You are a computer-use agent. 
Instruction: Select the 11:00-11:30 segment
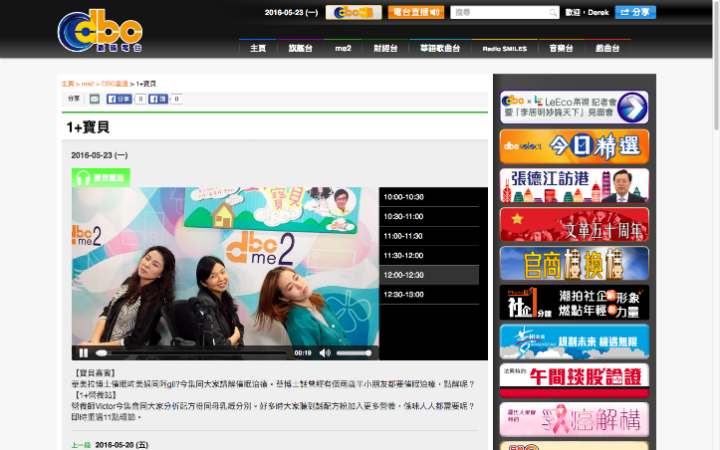(429, 236)
